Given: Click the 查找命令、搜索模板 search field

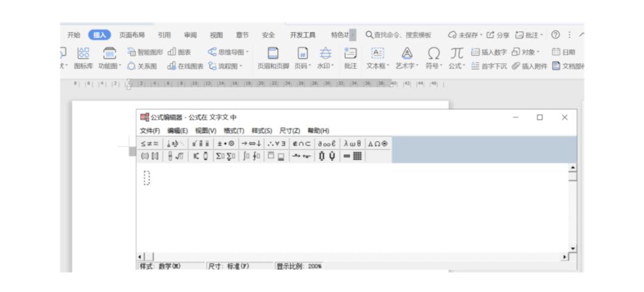Looking at the screenshot, I should (398, 35).
